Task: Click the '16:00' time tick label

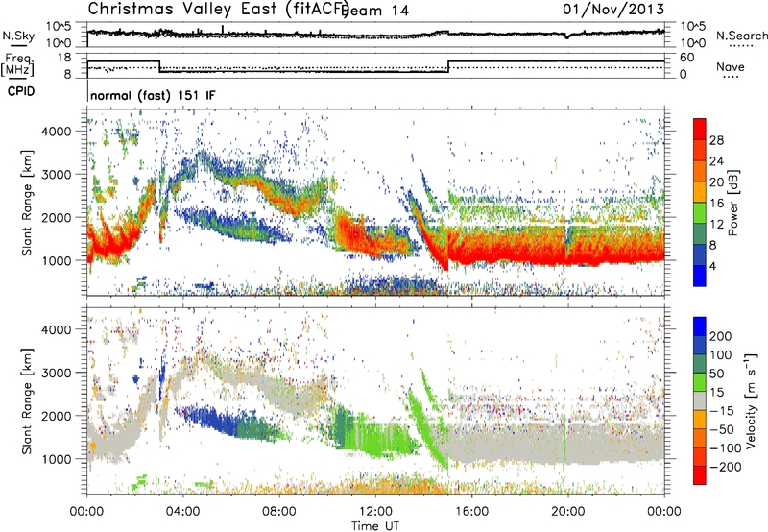Action: click(x=471, y=512)
